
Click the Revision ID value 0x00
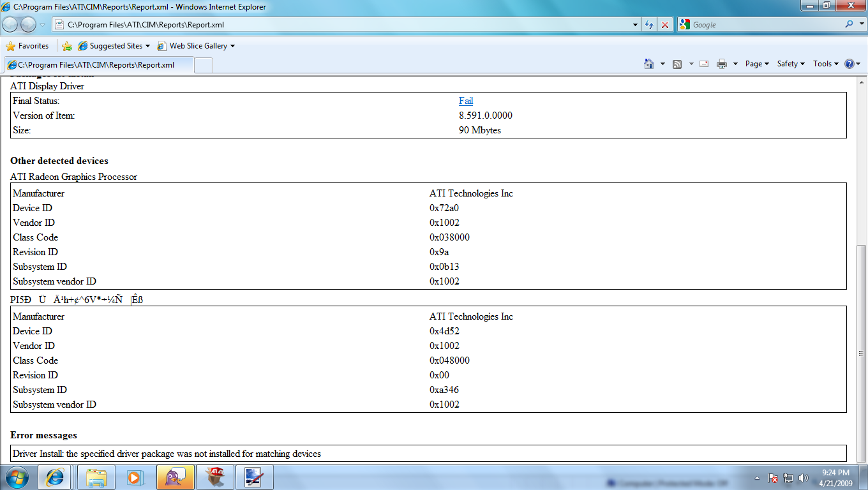[x=439, y=375]
